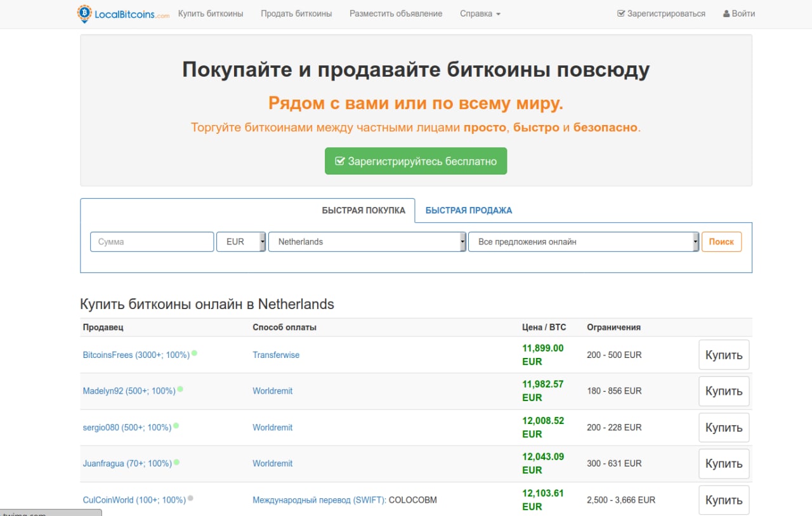The image size is (812, 516).
Task: Click the price 12,008.52 EUR
Action: (x=543, y=427)
